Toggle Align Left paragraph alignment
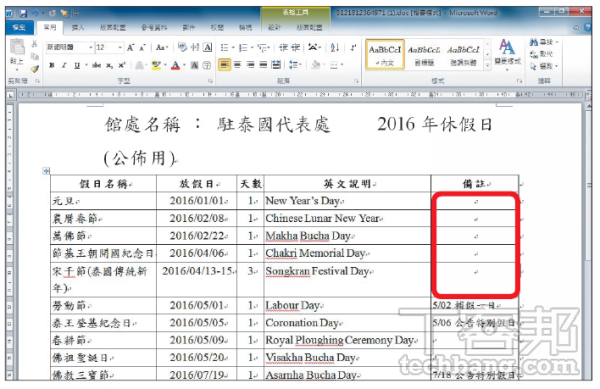Viewport: 600px width, 389px height. point(225,65)
